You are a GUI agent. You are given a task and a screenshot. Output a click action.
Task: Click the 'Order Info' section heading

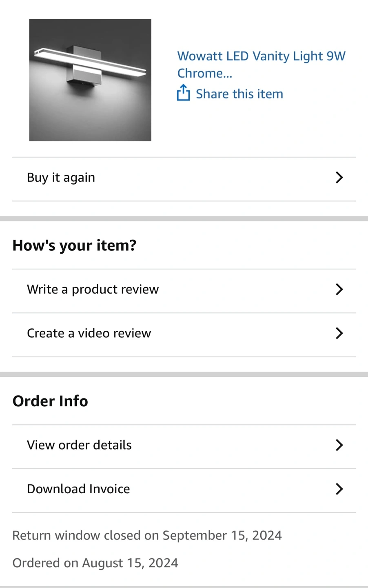[x=50, y=401]
